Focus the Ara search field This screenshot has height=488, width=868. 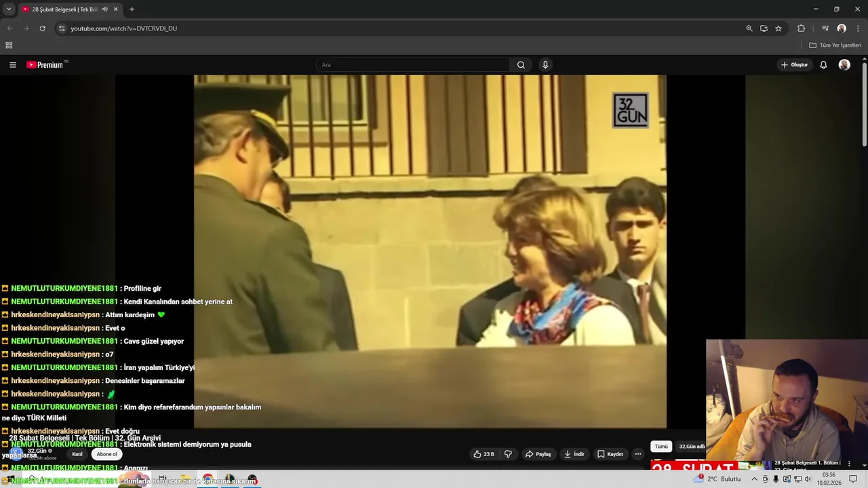pyautogui.click(x=412, y=65)
